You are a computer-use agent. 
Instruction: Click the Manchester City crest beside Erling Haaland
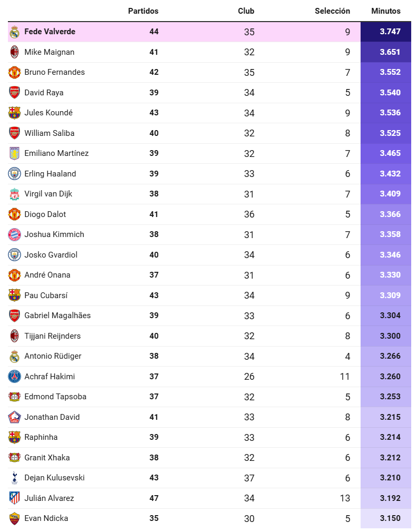[14, 174]
